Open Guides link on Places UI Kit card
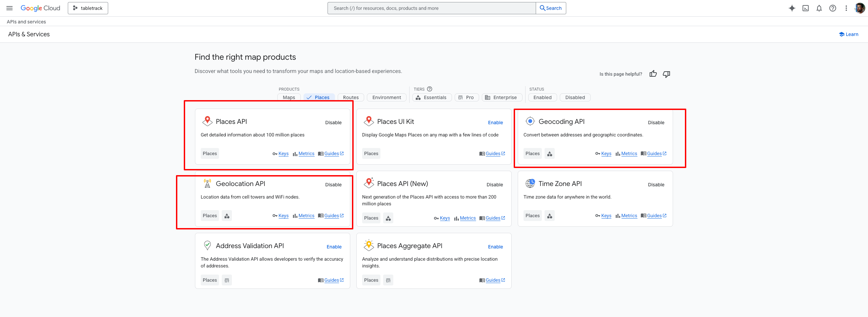This screenshot has height=317, width=868. point(492,154)
